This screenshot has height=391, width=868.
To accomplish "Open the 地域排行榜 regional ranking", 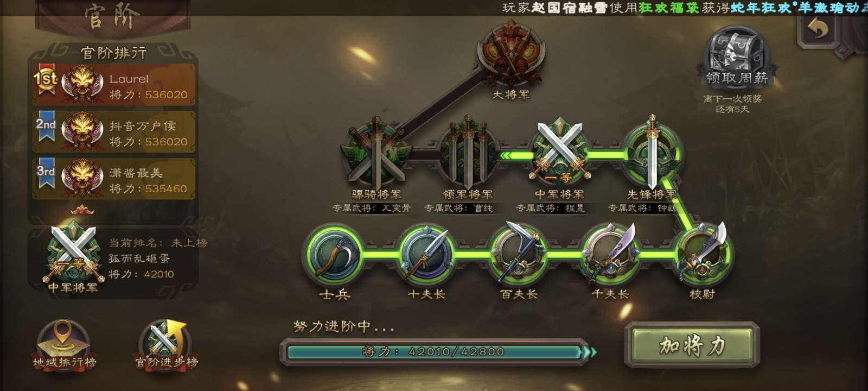I will point(64,344).
